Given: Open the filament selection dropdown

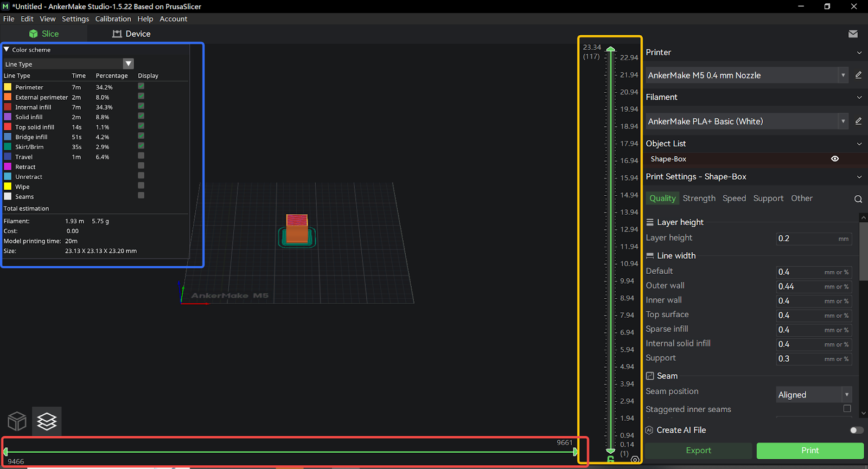Looking at the screenshot, I should pos(843,121).
